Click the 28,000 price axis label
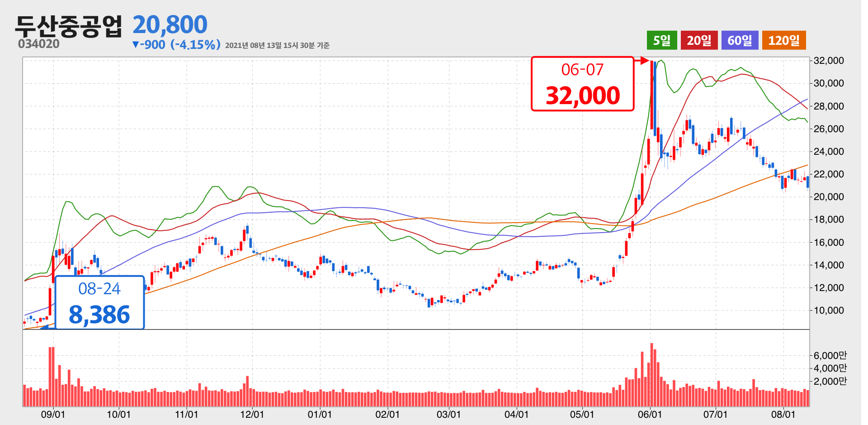Viewport: 868px width, 425px height. [x=829, y=106]
